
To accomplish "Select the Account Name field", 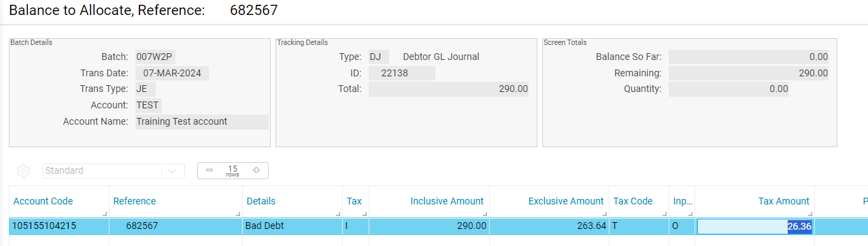I will coord(201,122).
